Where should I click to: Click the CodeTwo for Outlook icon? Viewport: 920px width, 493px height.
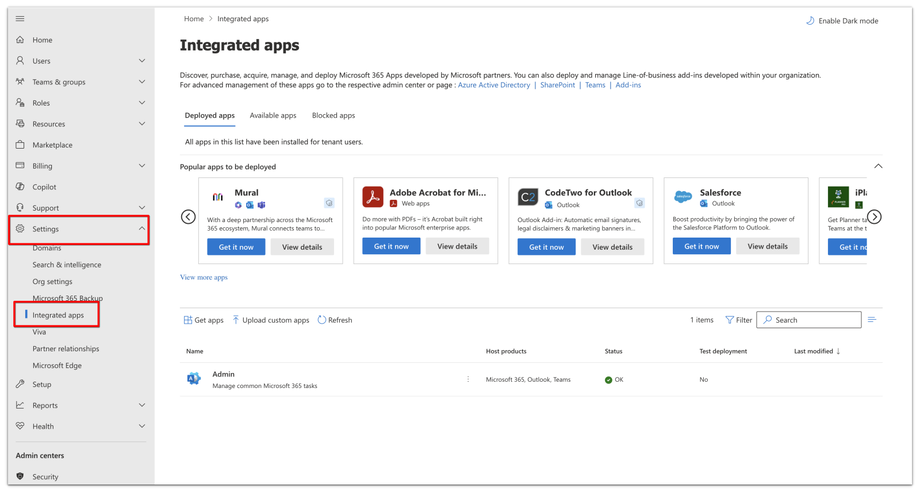coord(528,197)
